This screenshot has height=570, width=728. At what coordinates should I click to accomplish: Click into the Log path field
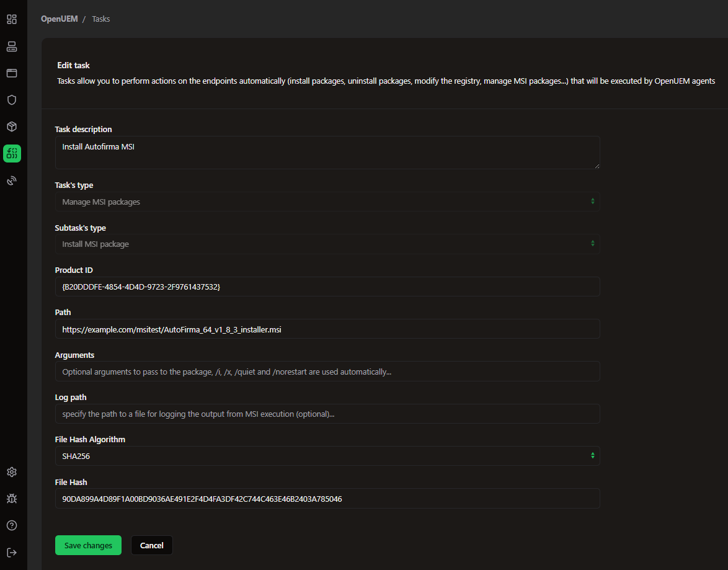tap(327, 414)
